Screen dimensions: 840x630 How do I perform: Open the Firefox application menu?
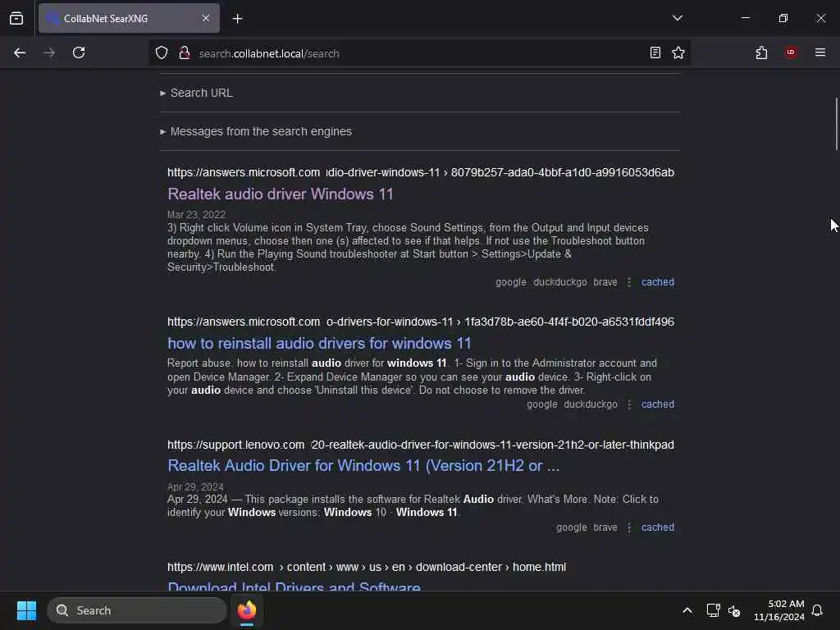(x=819, y=52)
